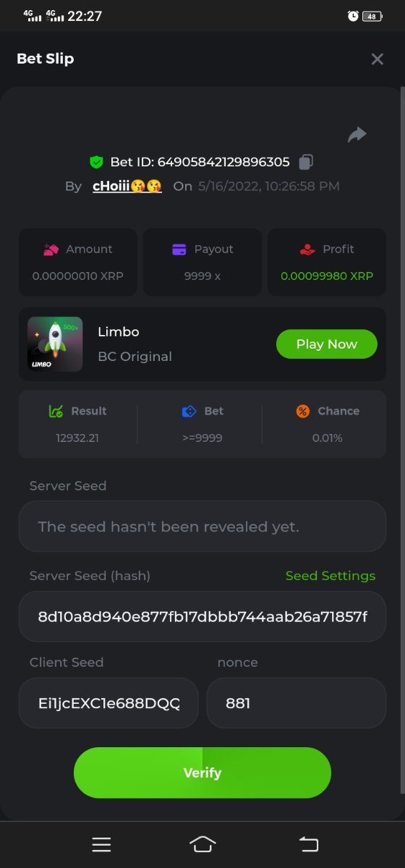Tap the red Profit hand icon
This screenshot has width=405, height=868.
pyautogui.click(x=307, y=250)
